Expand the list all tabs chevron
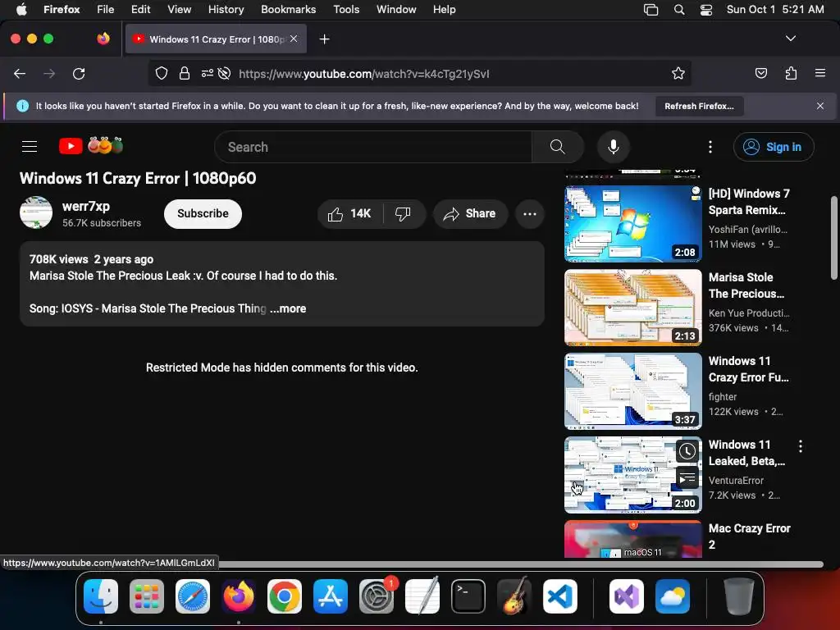 point(791,39)
